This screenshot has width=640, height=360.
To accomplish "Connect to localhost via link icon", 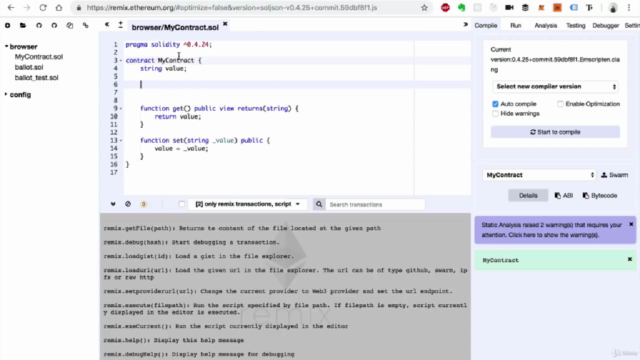I will [85, 25].
